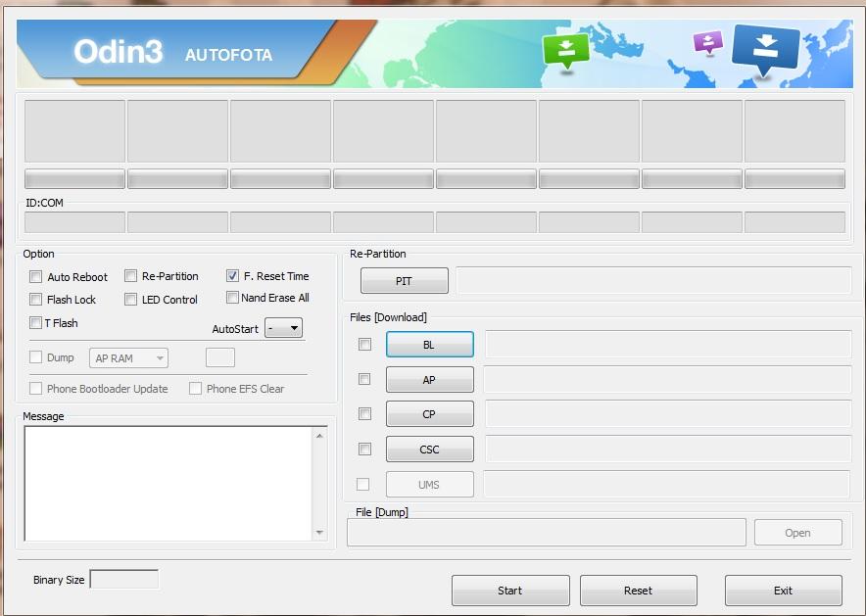Screen dimensions: 866x616
Task: Enable the Auto Reboot option
Action: [36, 276]
